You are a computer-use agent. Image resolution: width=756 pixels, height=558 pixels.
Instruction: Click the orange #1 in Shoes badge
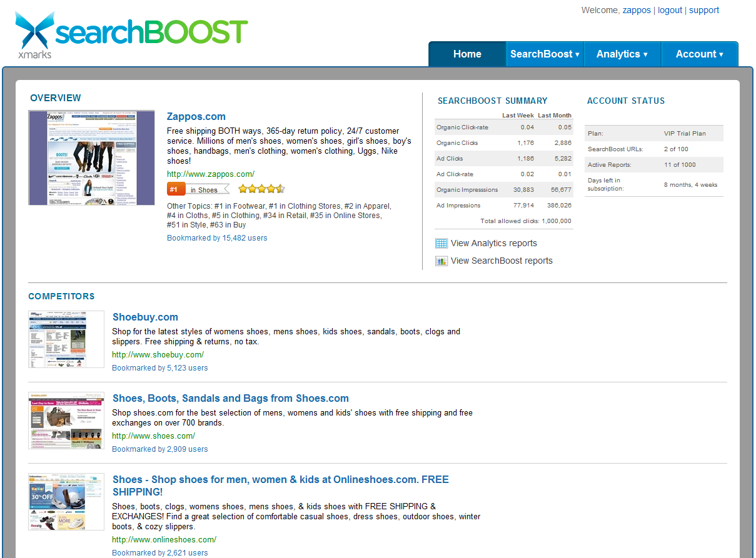pyautogui.click(x=198, y=189)
